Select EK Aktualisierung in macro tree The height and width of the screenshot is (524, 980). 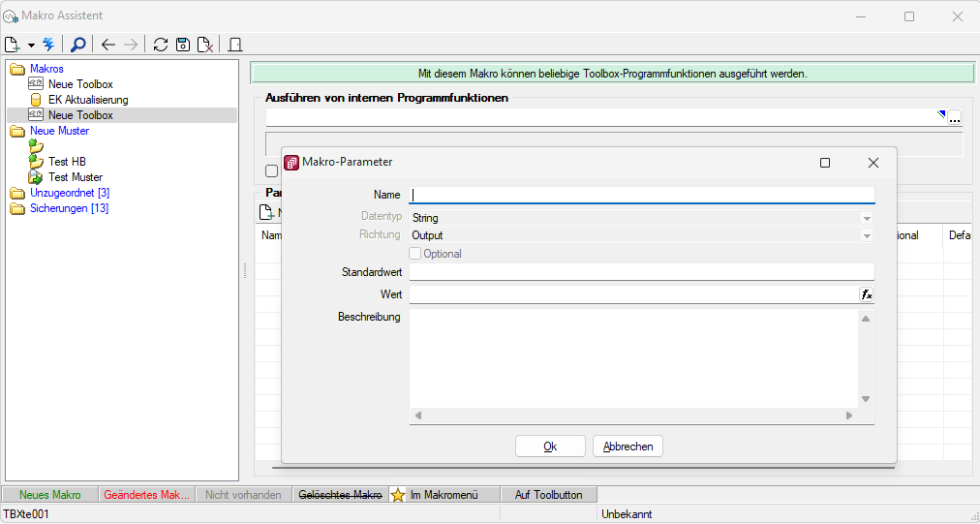[x=87, y=100]
